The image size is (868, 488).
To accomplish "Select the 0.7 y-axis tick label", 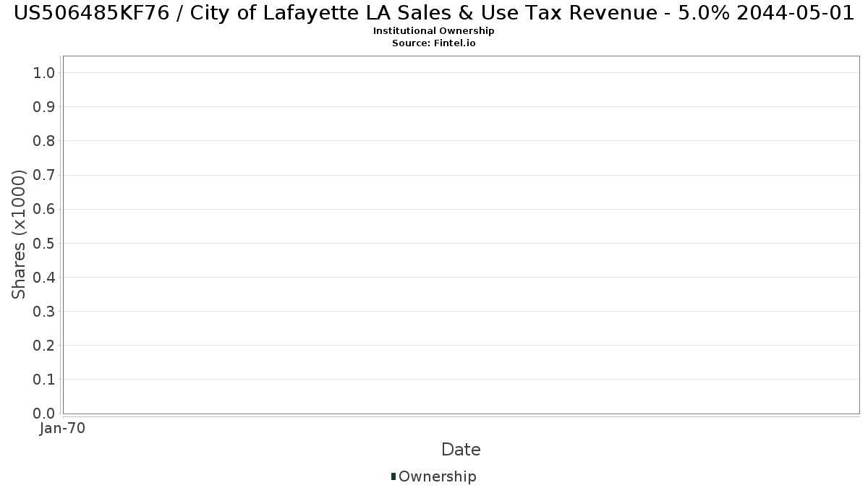I will (44, 175).
